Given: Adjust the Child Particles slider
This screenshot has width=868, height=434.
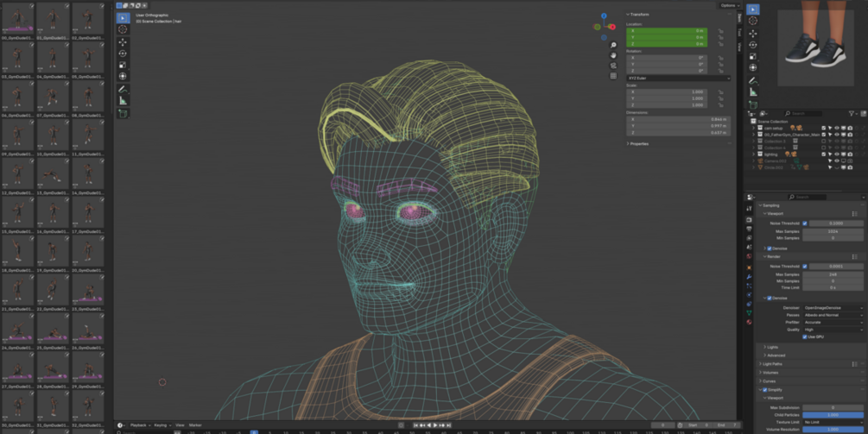Looking at the screenshot, I should [x=833, y=415].
